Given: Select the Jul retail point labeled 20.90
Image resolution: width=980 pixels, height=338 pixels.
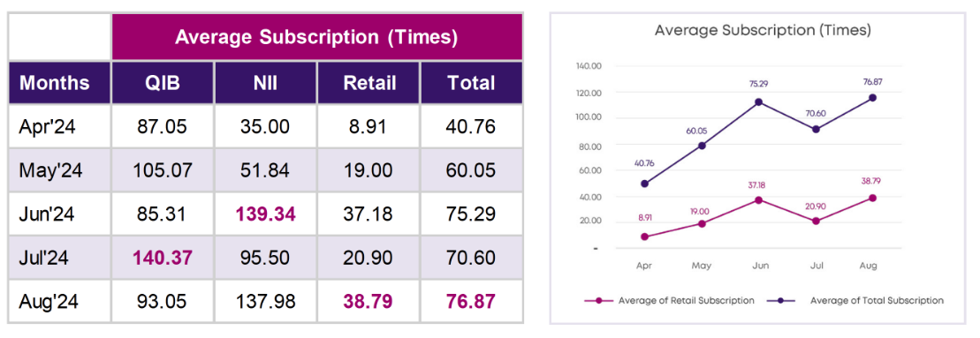Looking at the screenshot, I should pyautogui.click(x=815, y=221).
